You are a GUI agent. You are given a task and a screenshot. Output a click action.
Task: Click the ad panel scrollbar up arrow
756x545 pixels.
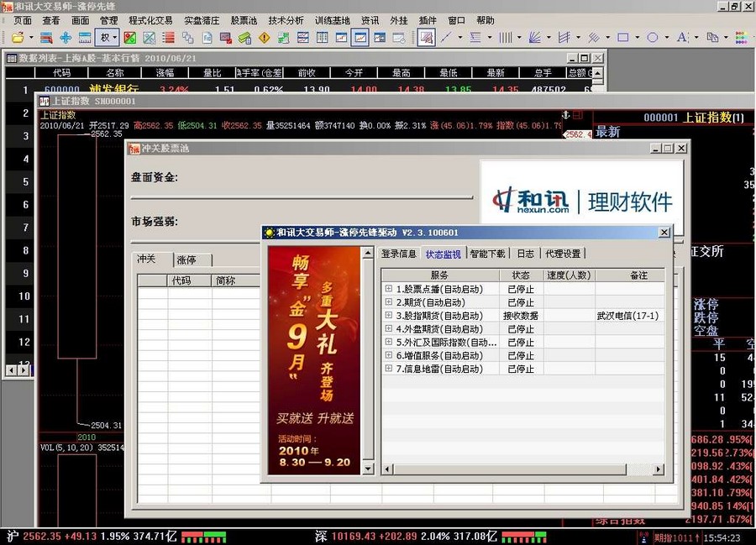tap(367, 254)
